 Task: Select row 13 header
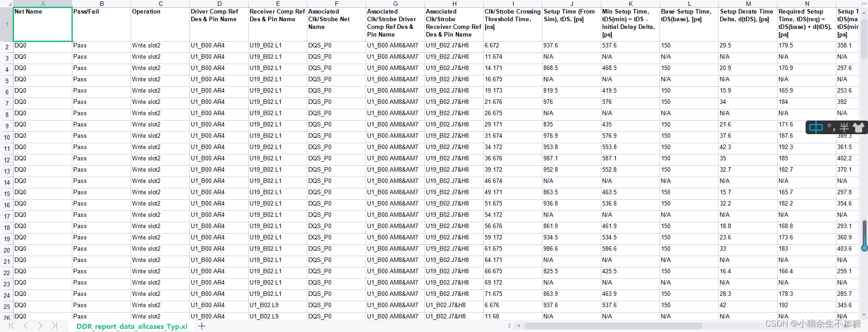[x=7, y=171]
